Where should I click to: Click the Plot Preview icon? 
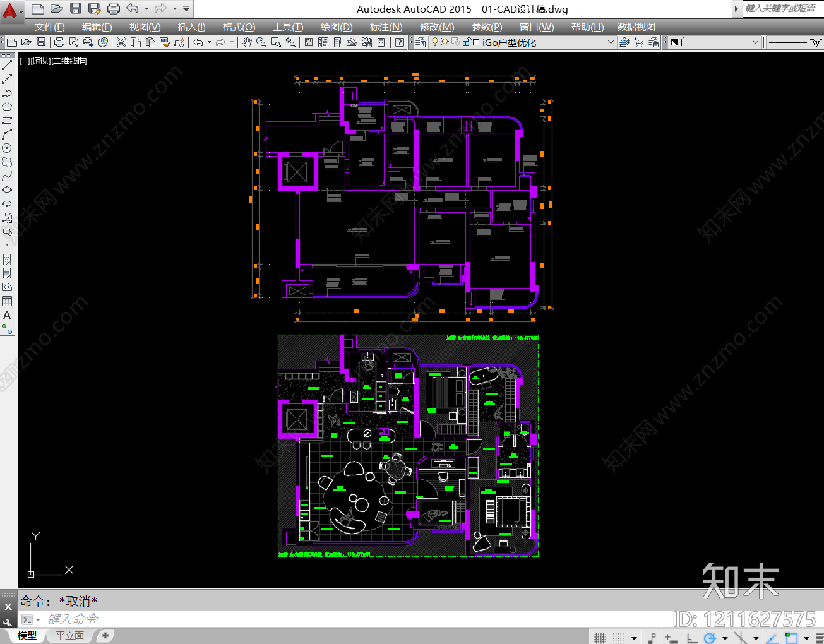[74, 42]
